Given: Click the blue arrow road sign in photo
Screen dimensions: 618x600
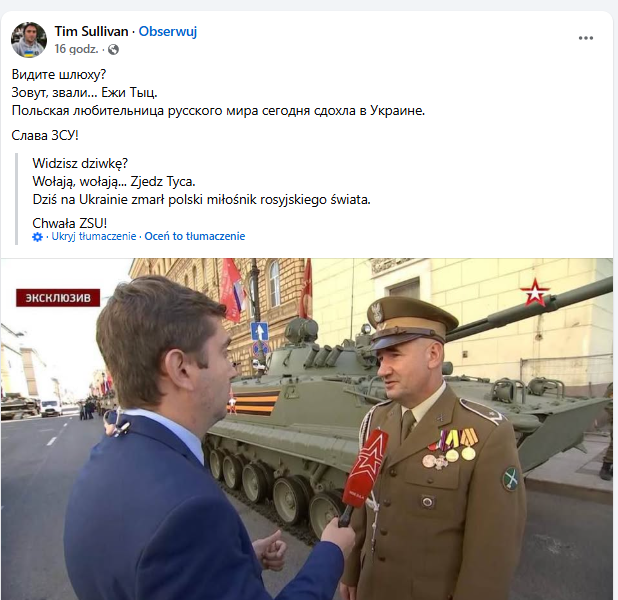Looking at the screenshot, I should [259, 332].
